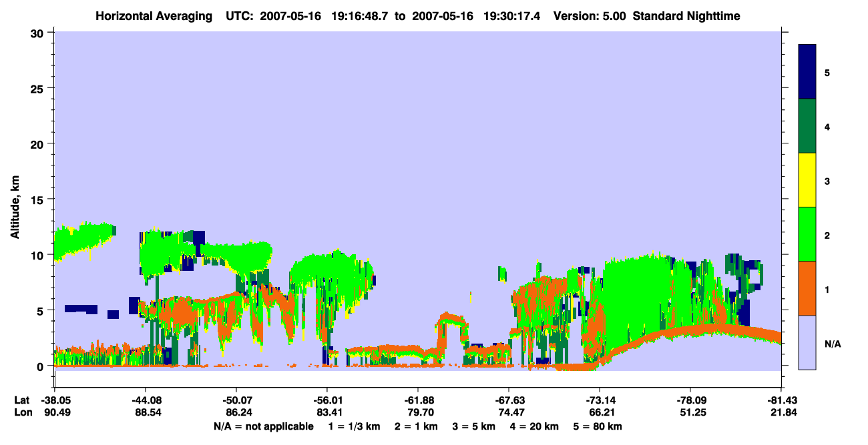Click the dark green level 4 swatch
The height and width of the screenshot is (445, 868).
pos(807,126)
